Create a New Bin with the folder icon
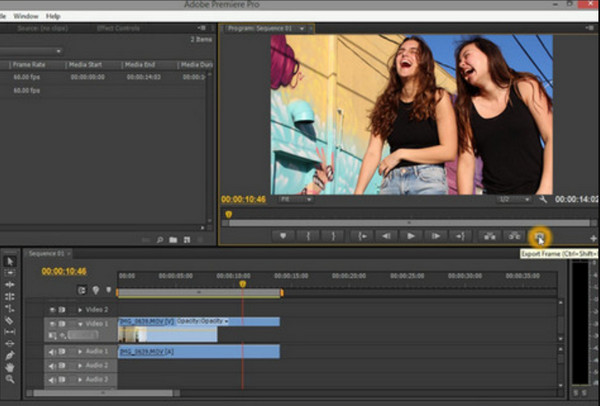This screenshot has height=406, width=600. tap(173, 240)
